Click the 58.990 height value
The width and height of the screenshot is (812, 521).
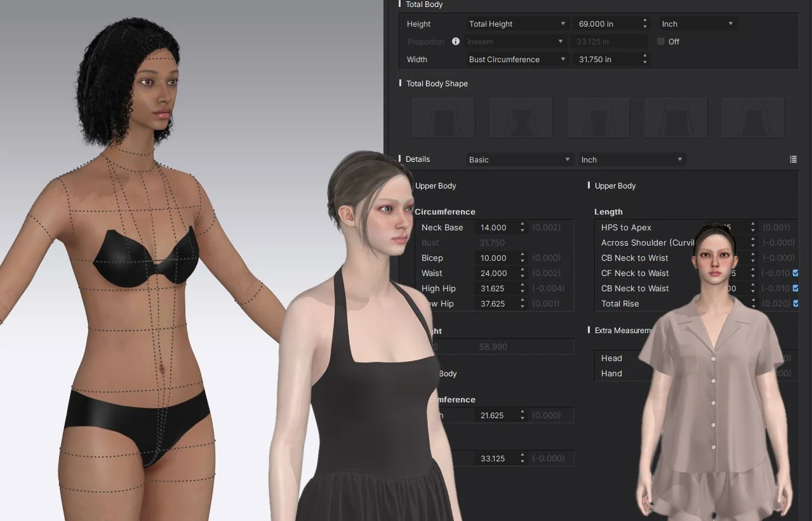tap(493, 346)
